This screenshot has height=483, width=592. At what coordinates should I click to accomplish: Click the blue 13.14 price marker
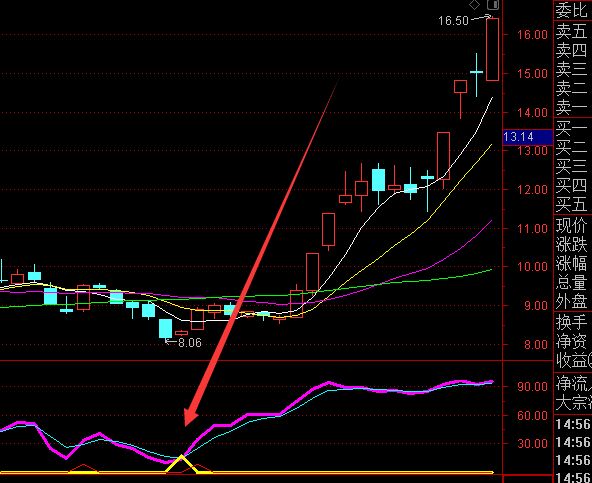[528, 137]
